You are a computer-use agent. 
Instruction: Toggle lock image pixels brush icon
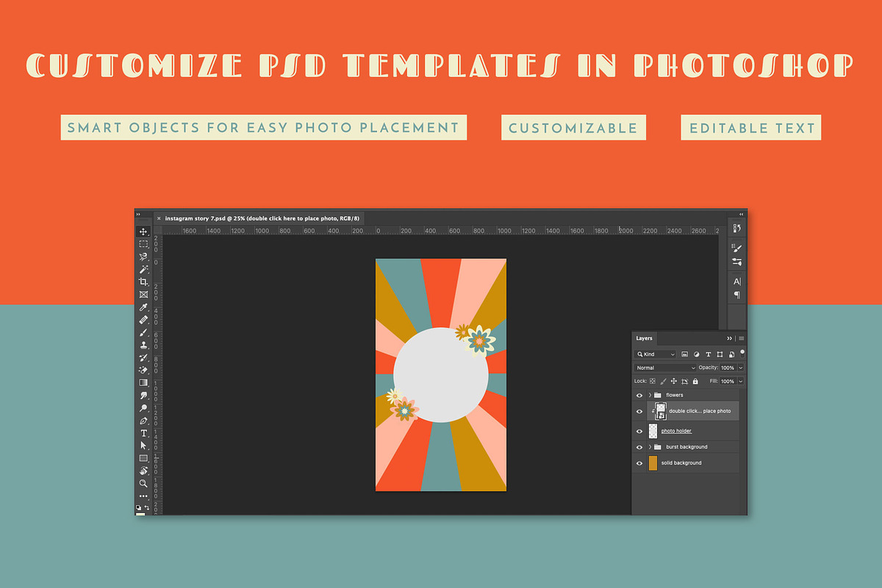pos(664,381)
